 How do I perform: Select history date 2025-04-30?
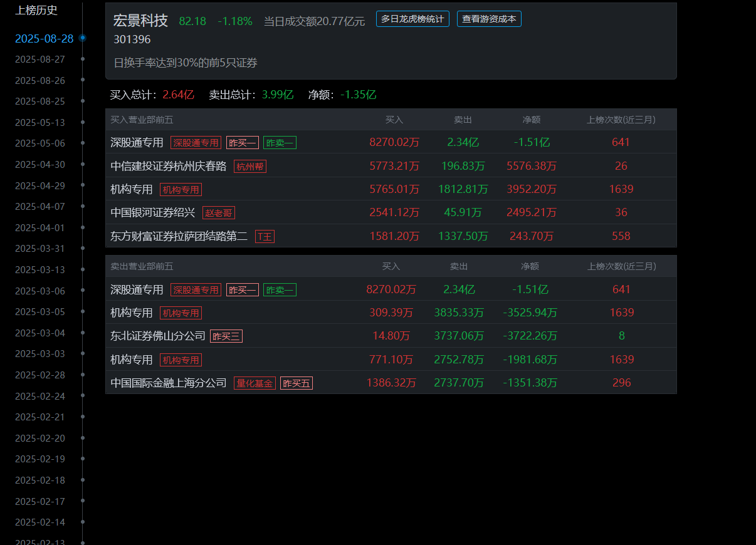coord(39,165)
